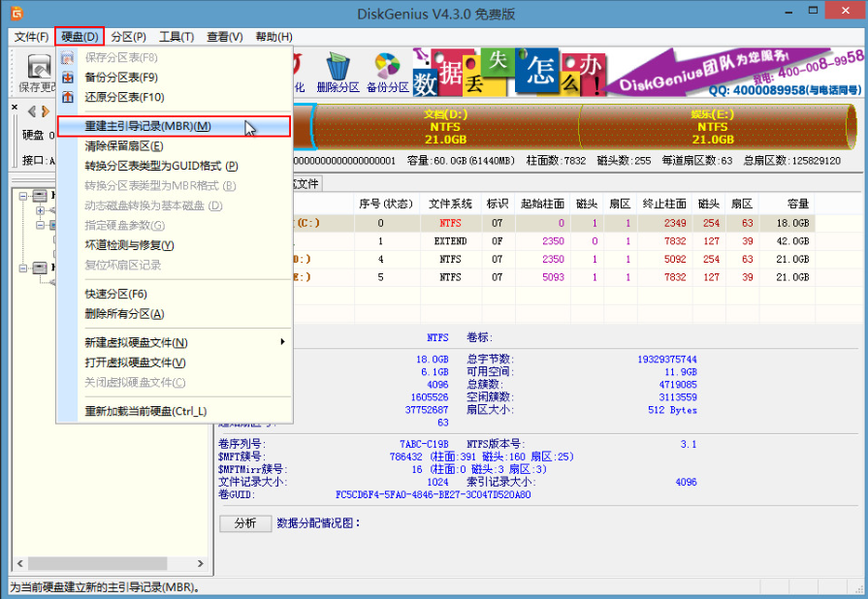Collapse the expanded disk node in the tree

coord(23,196)
